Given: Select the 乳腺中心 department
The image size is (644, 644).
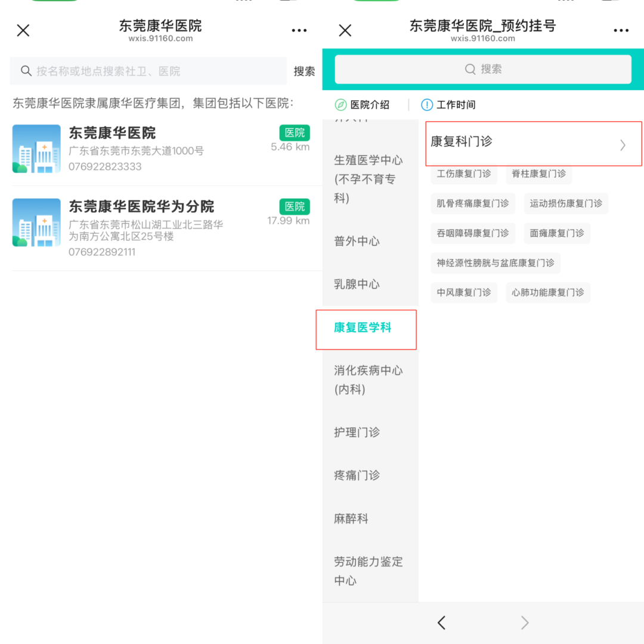Looking at the screenshot, I should [357, 284].
